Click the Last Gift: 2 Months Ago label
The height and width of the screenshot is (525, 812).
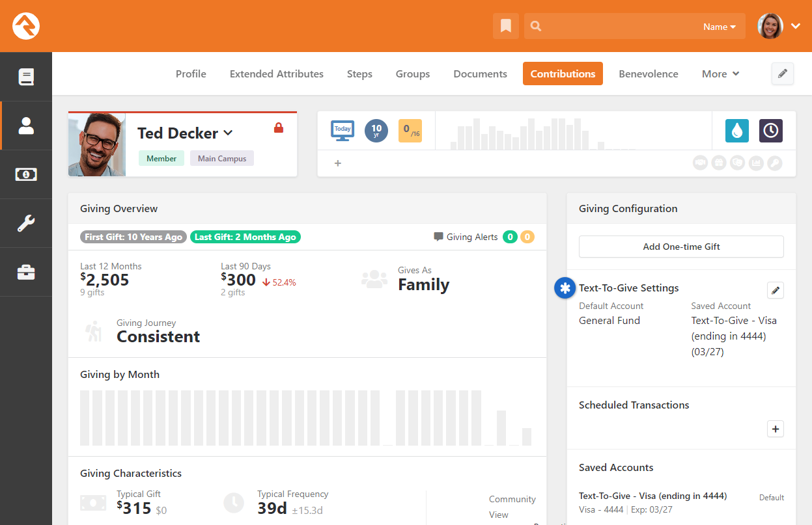click(245, 237)
